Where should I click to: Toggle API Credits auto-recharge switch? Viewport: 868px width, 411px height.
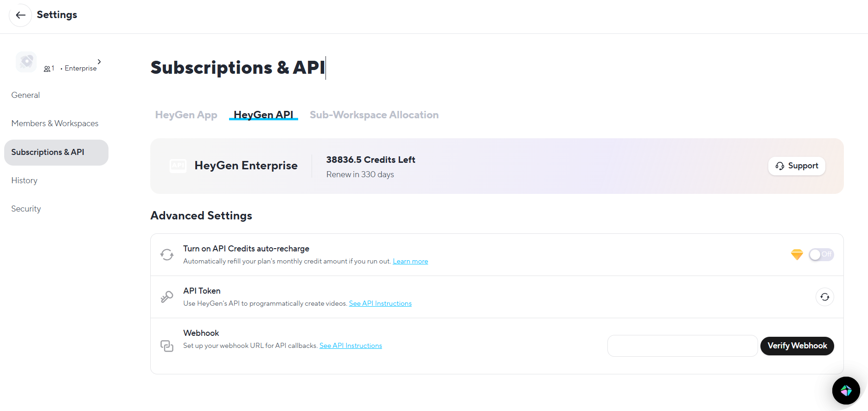coord(821,255)
